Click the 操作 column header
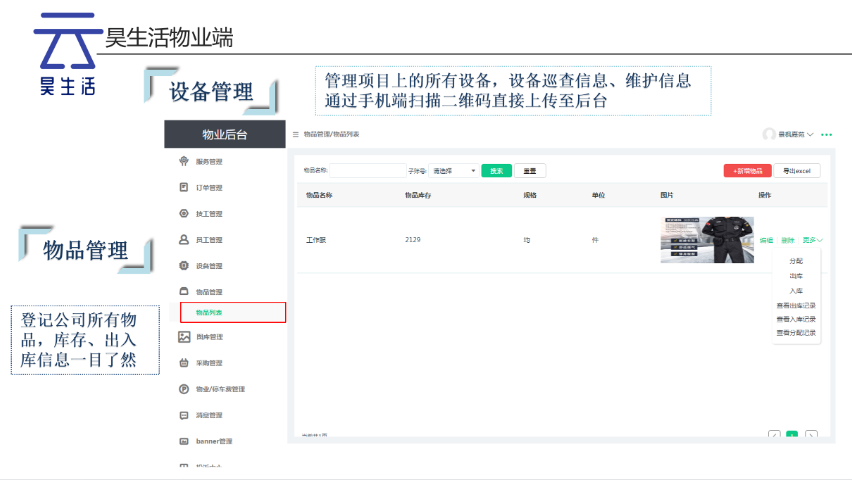Screen dimensions: 852x480 (765, 195)
